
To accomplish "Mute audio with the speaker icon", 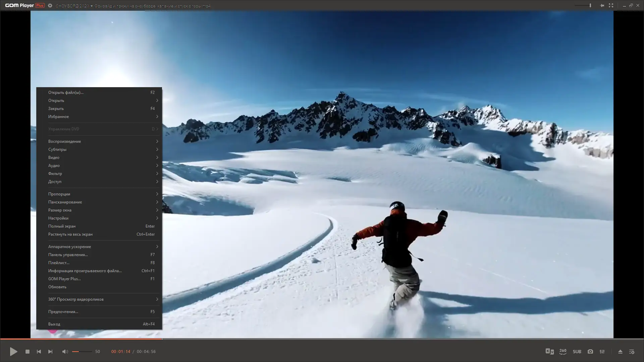I will click(x=65, y=352).
